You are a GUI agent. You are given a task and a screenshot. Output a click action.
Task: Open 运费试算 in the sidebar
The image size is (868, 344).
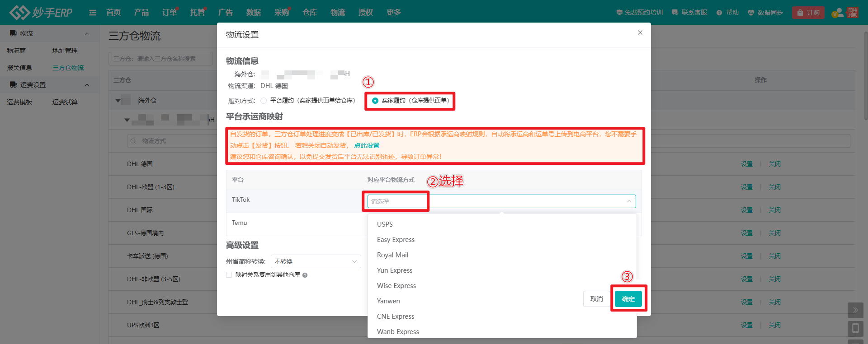pyautogui.click(x=65, y=102)
